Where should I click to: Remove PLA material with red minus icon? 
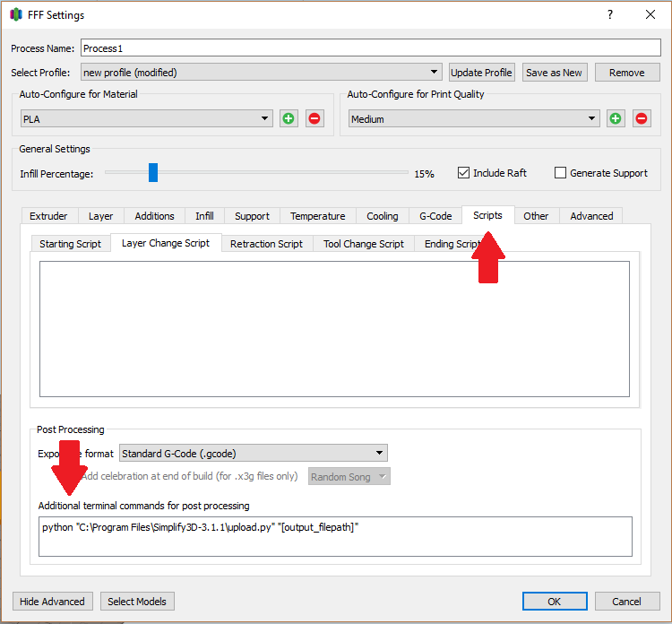(x=314, y=118)
